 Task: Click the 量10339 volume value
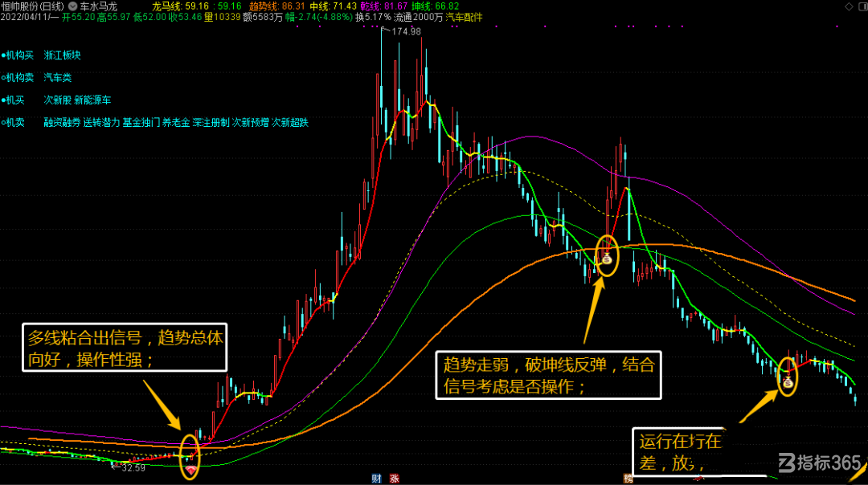[x=222, y=17]
